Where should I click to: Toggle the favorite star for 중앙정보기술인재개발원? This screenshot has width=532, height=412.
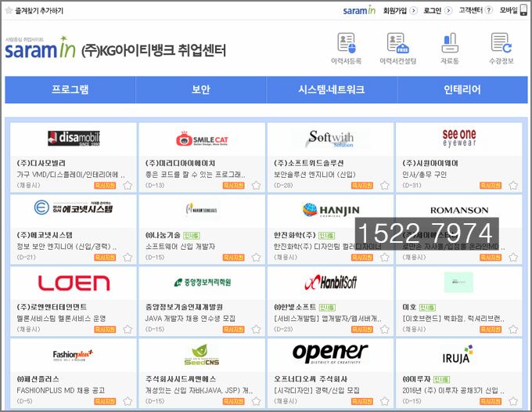(x=256, y=330)
